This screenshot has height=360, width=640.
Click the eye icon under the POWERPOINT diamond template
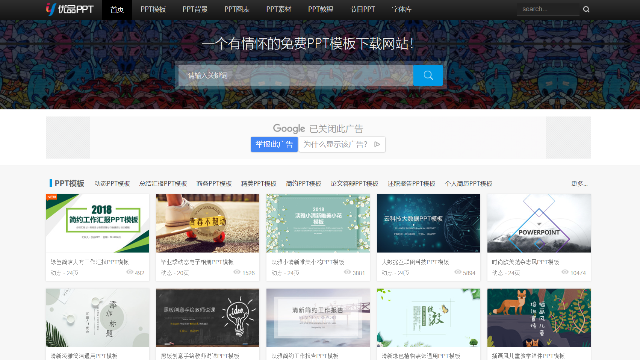click(x=565, y=272)
